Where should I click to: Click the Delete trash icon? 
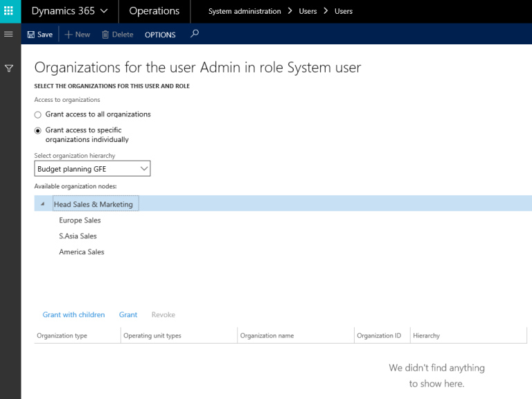click(x=105, y=35)
